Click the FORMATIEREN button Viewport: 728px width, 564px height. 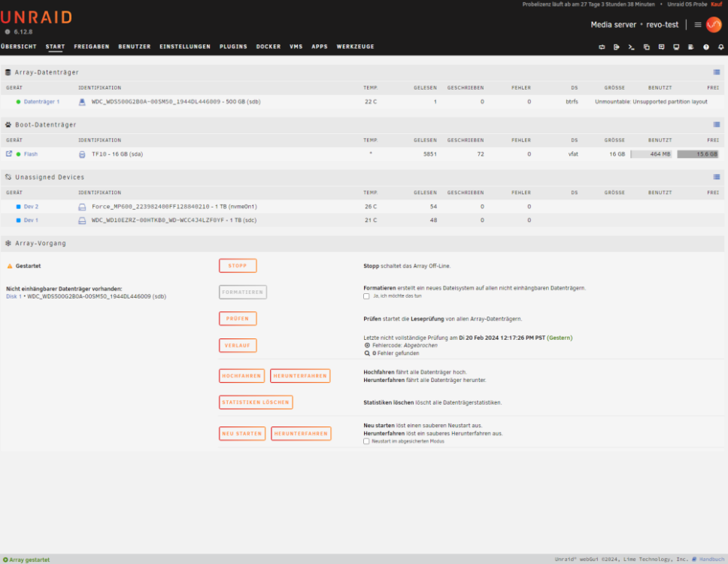[x=243, y=292]
